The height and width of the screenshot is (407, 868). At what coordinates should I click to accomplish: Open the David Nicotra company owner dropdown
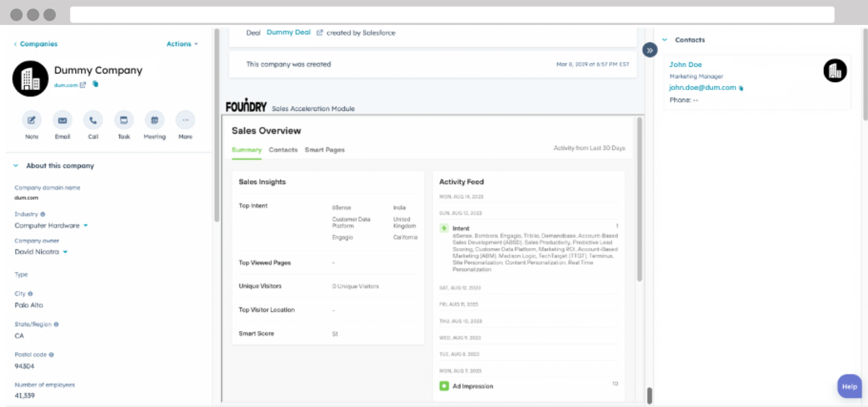pyautogui.click(x=41, y=252)
